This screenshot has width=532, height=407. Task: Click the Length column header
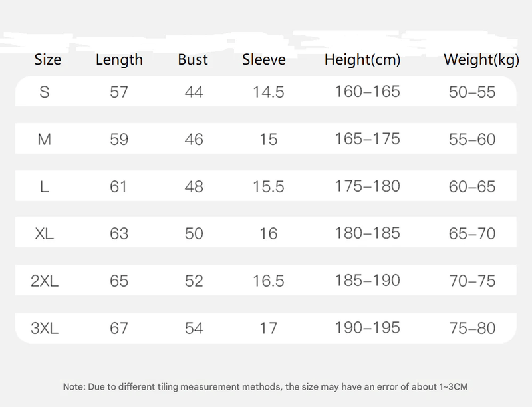pos(119,60)
